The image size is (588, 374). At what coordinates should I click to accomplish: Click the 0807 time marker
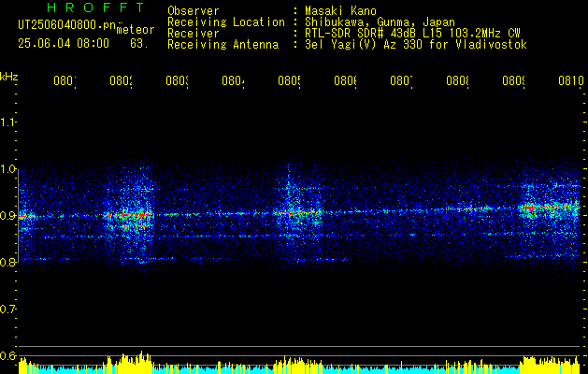(402, 80)
